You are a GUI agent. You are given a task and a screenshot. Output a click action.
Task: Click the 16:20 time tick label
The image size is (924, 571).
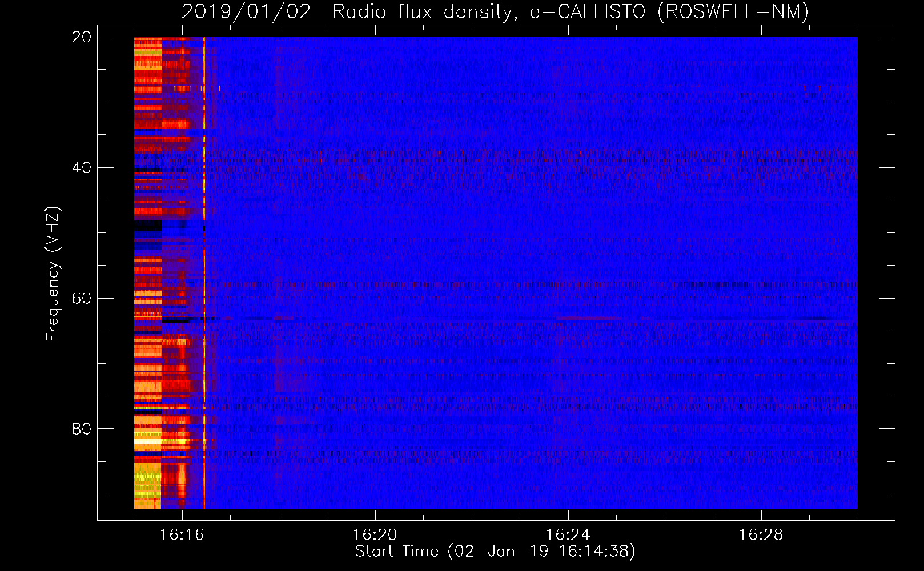(x=375, y=534)
